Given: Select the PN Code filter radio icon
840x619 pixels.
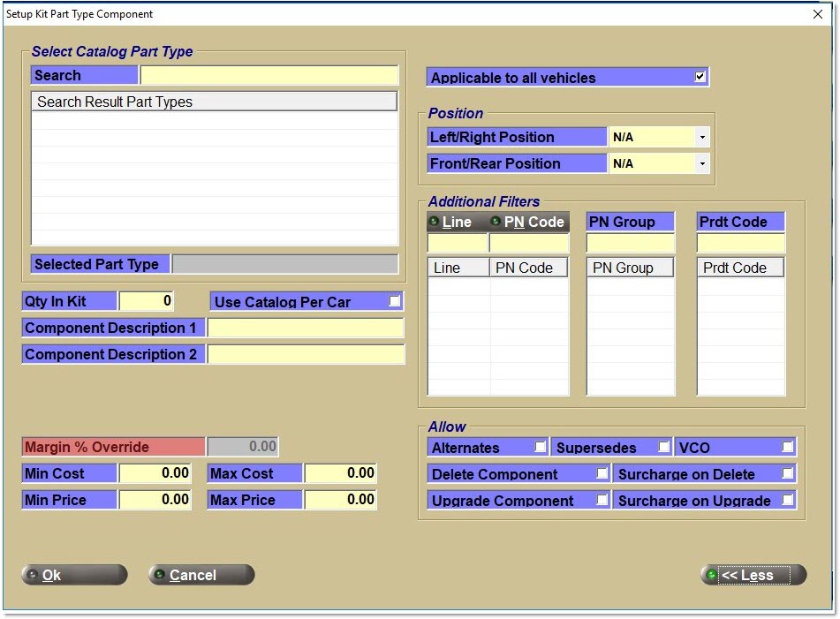Looking at the screenshot, I should pos(496,222).
